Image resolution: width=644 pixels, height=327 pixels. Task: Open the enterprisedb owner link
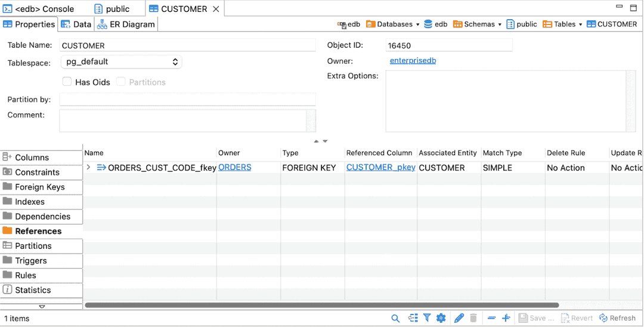(413, 61)
